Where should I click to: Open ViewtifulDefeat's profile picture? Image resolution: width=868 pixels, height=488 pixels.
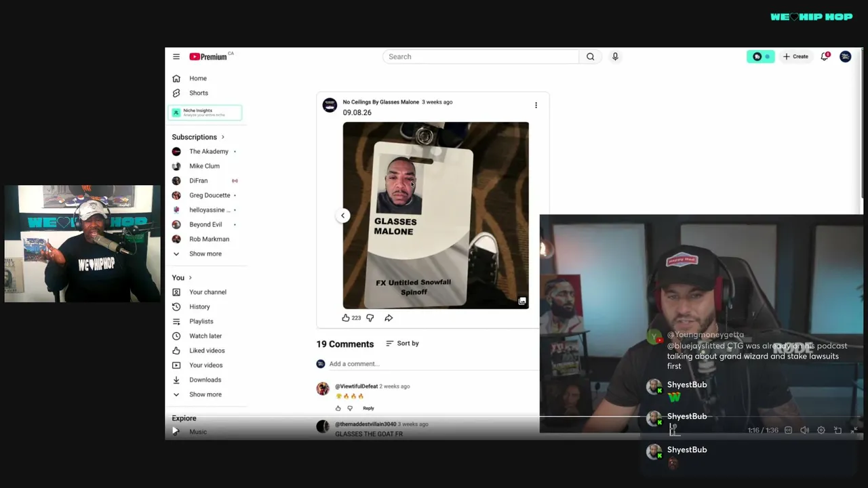pyautogui.click(x=323, y=388)
